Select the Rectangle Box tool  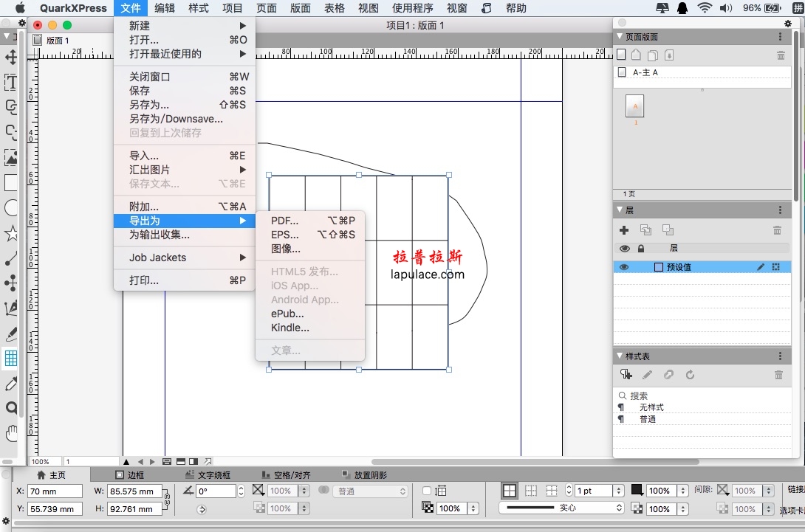tap(11, 183)
